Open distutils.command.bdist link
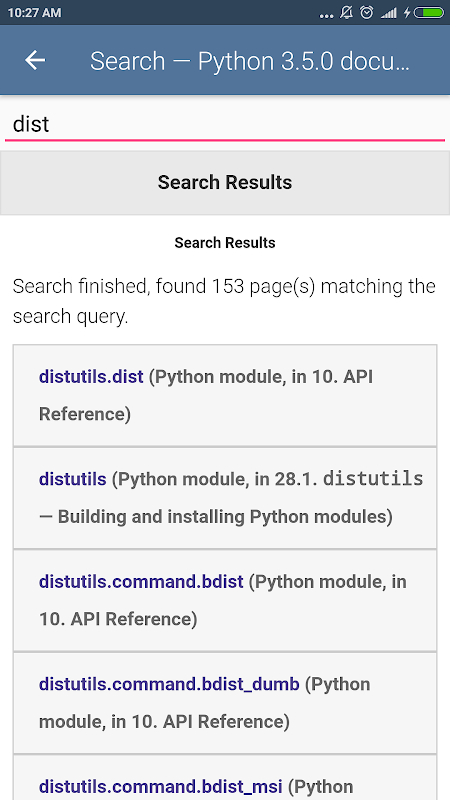The height and width of the screenshot is (800, 450). (141, 582)
